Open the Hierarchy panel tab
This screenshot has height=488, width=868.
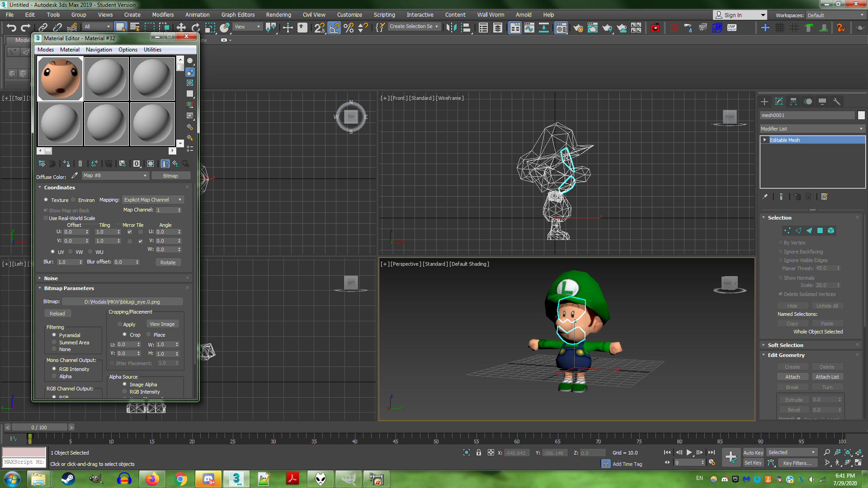(x=793, y=101)
